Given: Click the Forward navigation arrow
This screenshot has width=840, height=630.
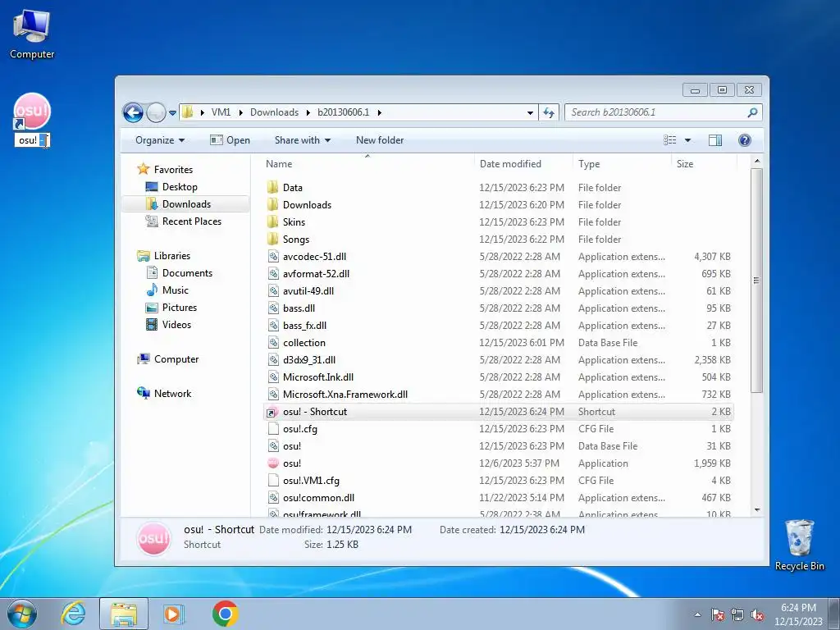Looking at the screenshot, I should click(x=156, y=112).
